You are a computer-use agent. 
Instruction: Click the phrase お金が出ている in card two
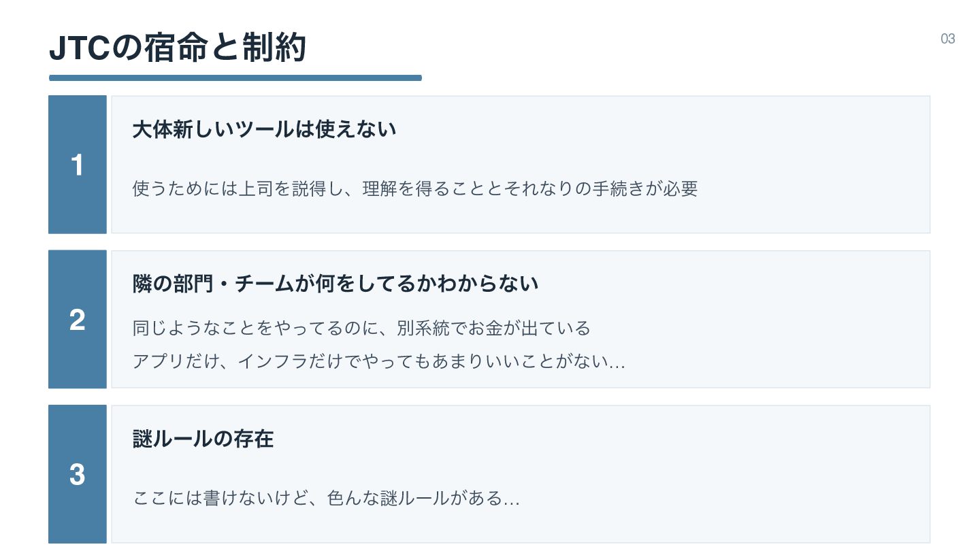[528, 329]
